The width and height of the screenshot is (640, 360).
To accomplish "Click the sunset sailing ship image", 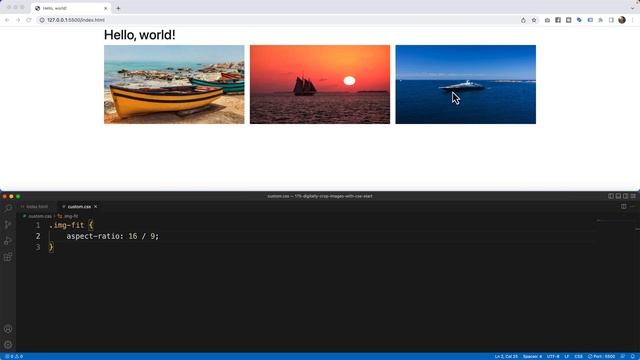I will pyautogui.click(x=320, y=84).
